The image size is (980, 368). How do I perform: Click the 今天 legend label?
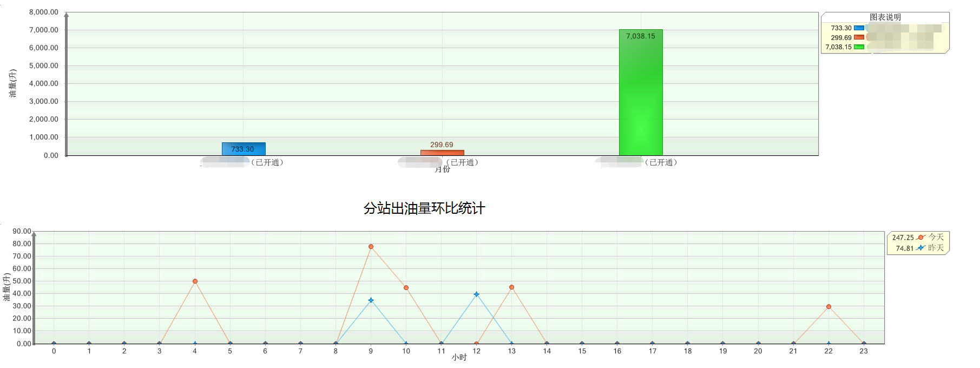tap(936, 237)
